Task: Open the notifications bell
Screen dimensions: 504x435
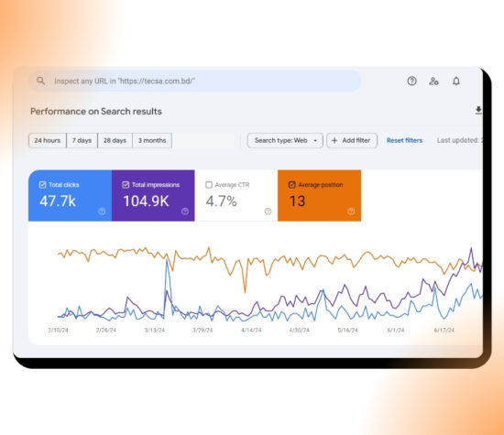Action: coord(456,81)
